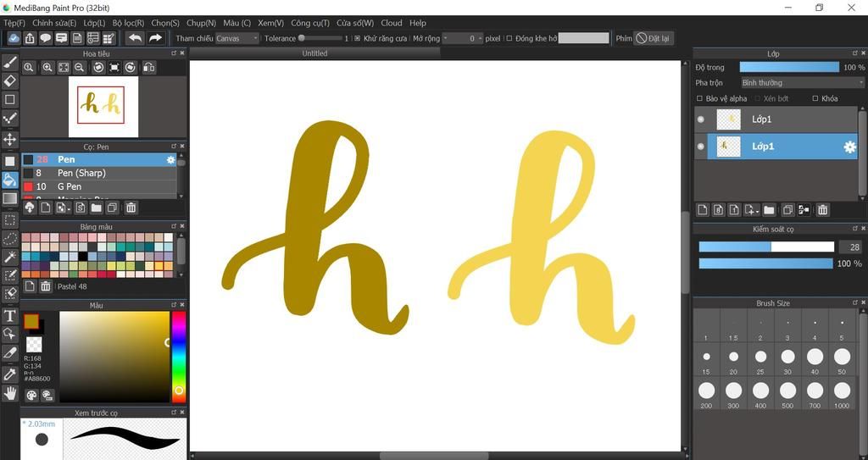Choose brush size 200 preset
This screenshot has height=460, width=868.
(x=706, y=395)
